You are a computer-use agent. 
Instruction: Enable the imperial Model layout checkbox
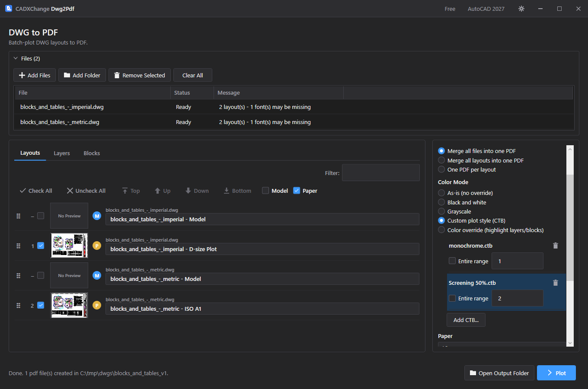point(41,216)
